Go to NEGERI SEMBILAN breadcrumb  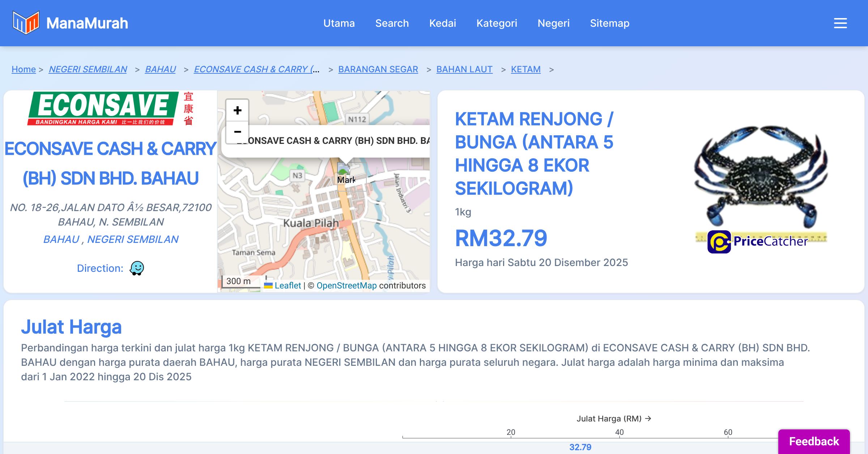point(88,69)
